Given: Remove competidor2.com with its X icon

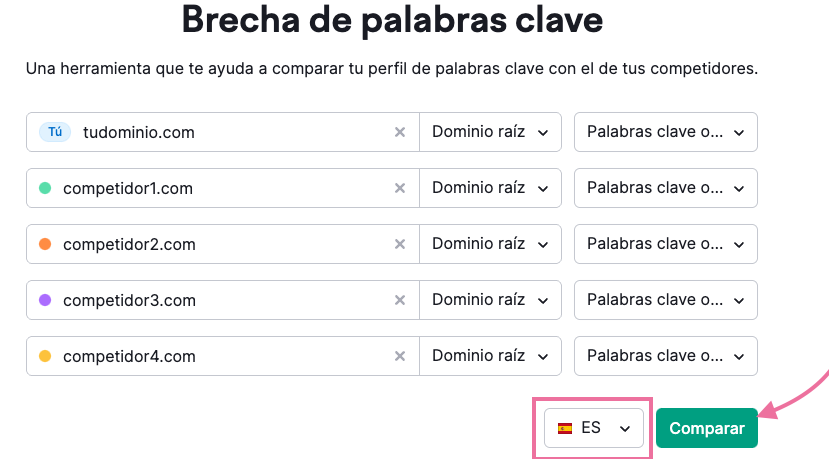Looking at the screenshot, I should pyautogui.click(x=400, y=244).
